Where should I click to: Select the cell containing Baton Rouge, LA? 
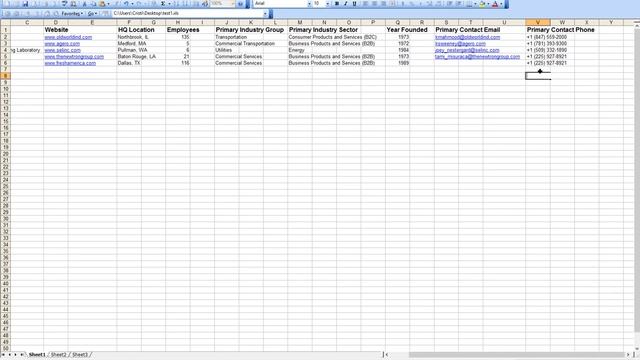[137, 57]
